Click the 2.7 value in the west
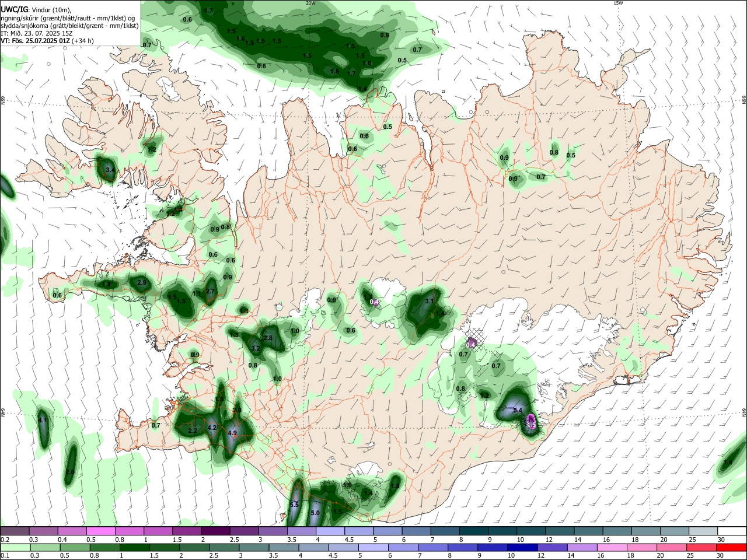Viewport: 747px width, 560px height. coord(211,291)
